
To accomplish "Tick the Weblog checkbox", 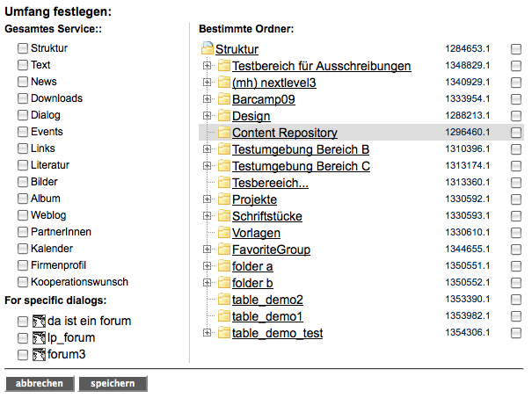I will [23, 215].
